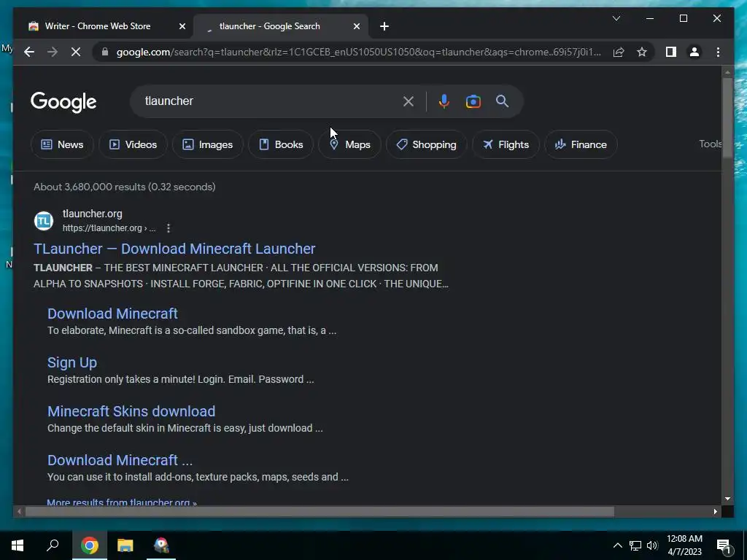Open the three-dot menu beside tlauncher.org URL
This screenshot has width=747, height=560.
coord(169,228)
